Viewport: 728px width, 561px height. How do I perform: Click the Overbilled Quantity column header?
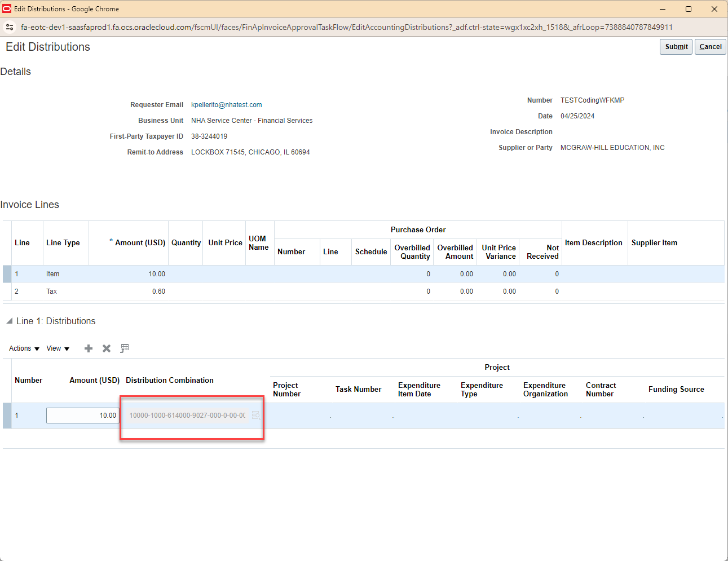coord(412,252)
